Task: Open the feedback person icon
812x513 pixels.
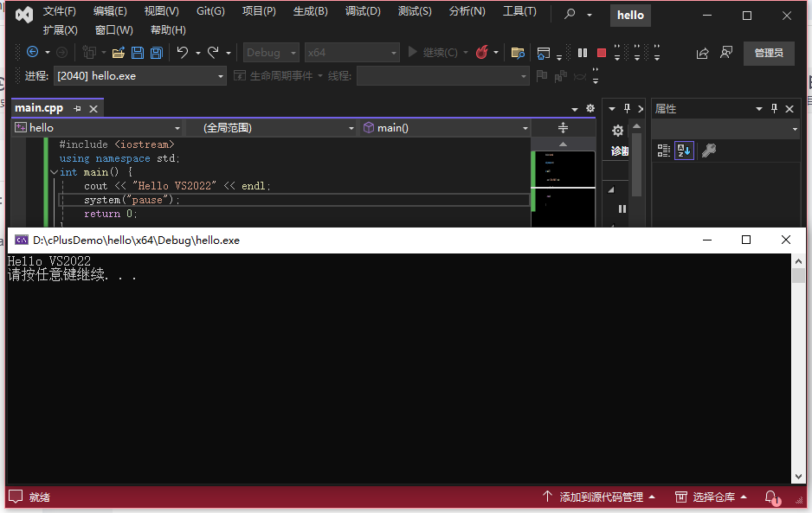Action: click(x=726, y=52)
